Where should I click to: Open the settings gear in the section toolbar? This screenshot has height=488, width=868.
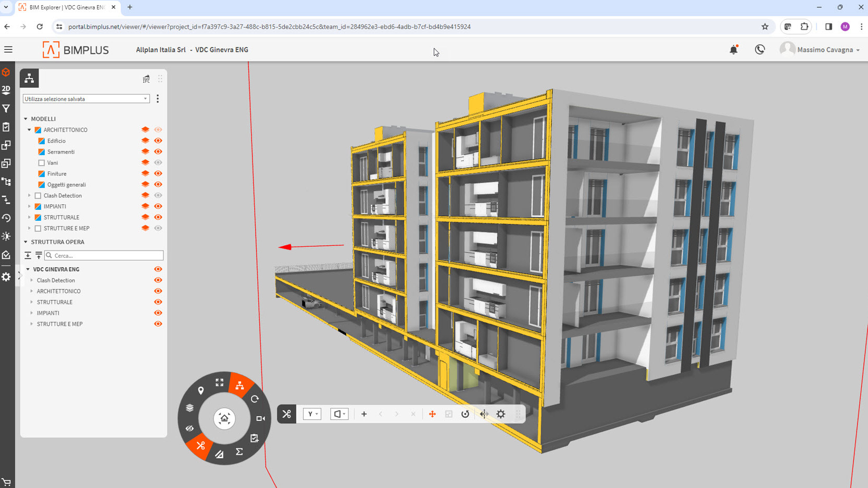pos(500,414)
